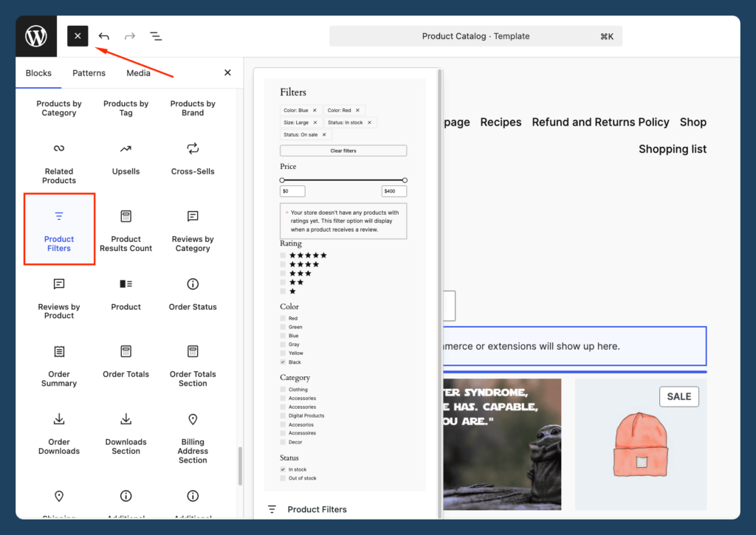Viewport: 756px width, 535px height.
Task: Insert the Order Downloads block
Action: pyautogui.click(x=59, y=433)
